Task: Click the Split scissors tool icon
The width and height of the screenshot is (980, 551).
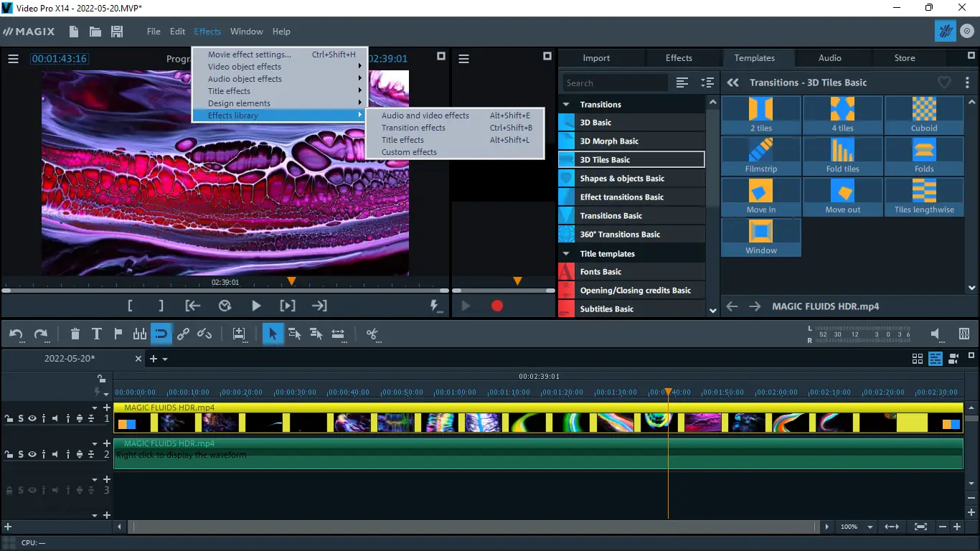Action: click(372, 334)
